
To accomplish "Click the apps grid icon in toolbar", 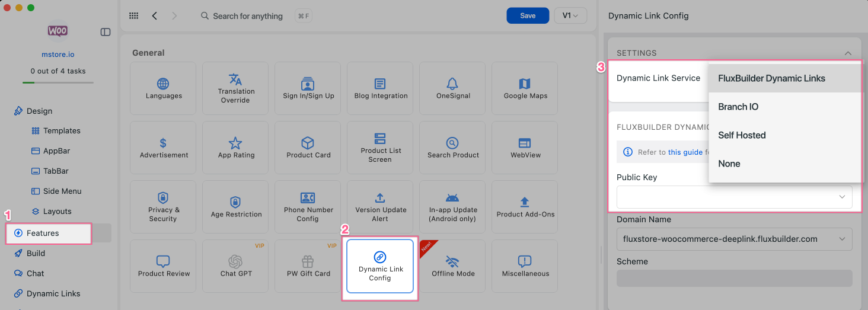I will pos(134,16).
